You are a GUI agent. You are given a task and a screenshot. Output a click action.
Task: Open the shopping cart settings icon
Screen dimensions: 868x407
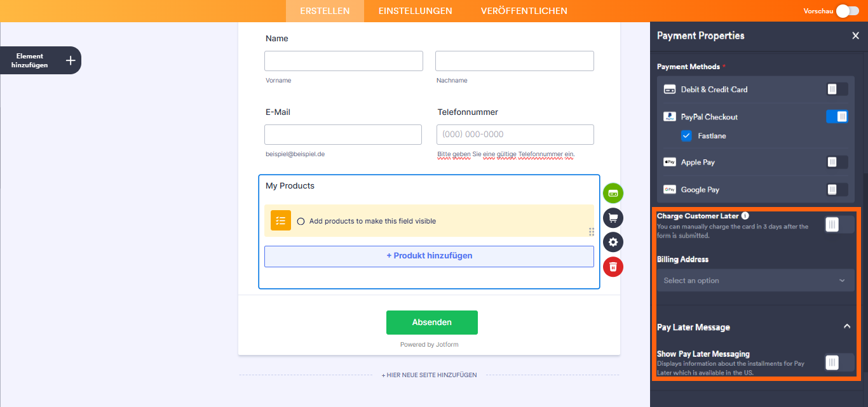click(613, 218)
